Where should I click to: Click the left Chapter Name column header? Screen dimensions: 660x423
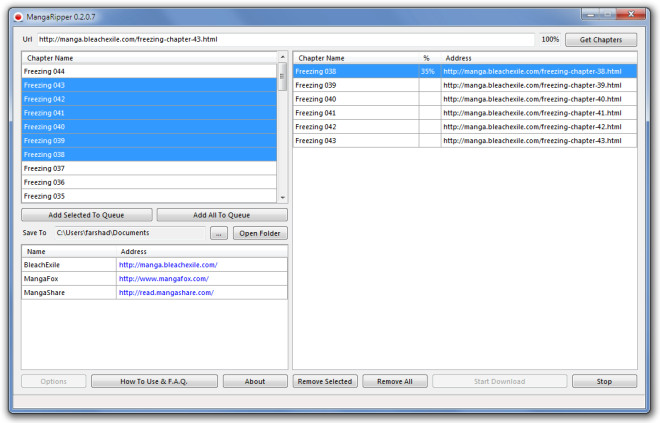[x=149, y=58]
